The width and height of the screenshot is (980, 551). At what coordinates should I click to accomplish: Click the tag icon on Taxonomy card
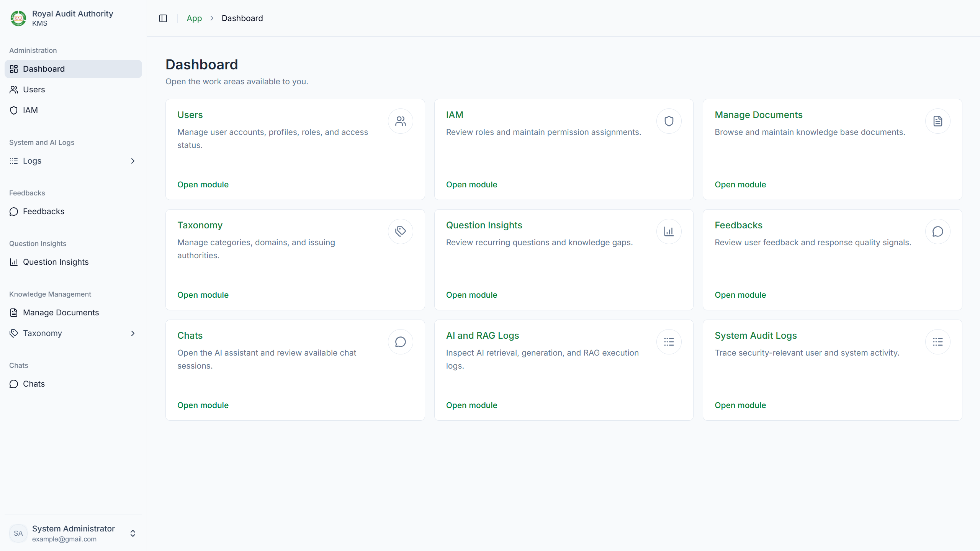click(x=401, y=231)
